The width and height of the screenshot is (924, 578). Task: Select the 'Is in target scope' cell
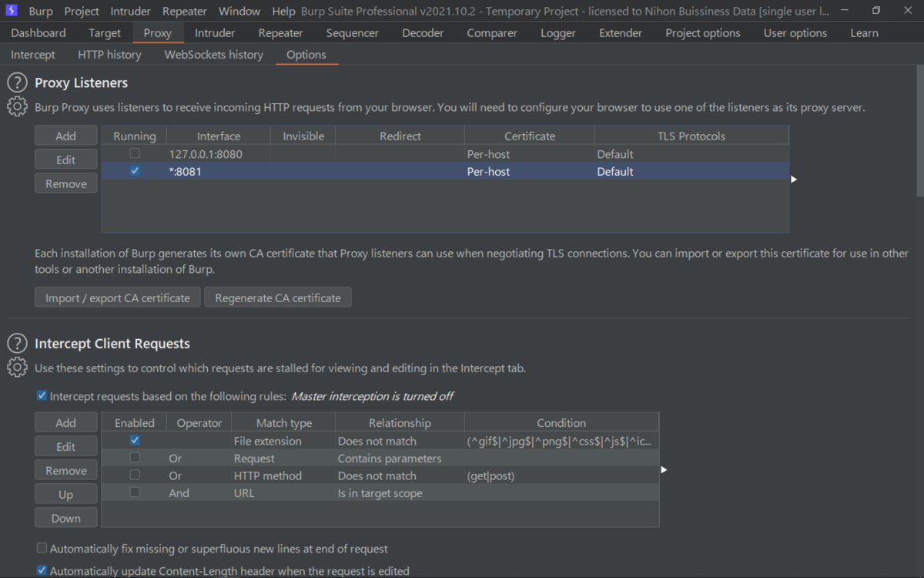click(x=400, y=493)
